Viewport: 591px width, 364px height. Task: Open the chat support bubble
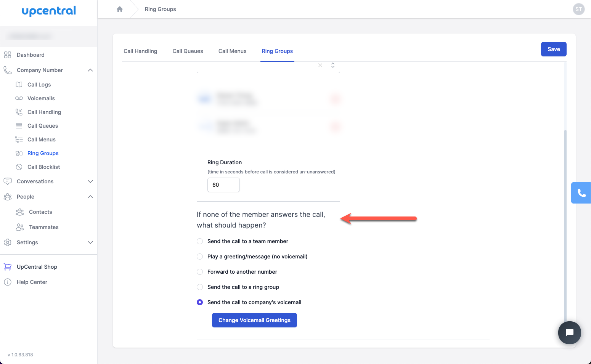coord(569,333)
